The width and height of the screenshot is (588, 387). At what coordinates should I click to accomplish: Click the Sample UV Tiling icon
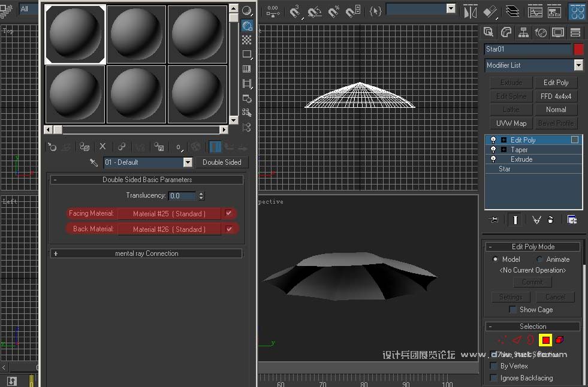pyautogui.click(x=246, y=55)
